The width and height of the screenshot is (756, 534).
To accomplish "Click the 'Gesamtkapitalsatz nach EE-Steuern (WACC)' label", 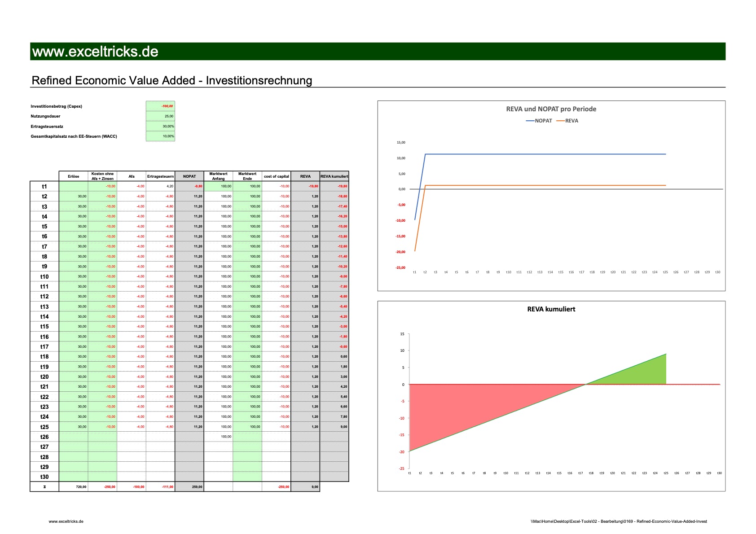I will [x=74, y=136].
